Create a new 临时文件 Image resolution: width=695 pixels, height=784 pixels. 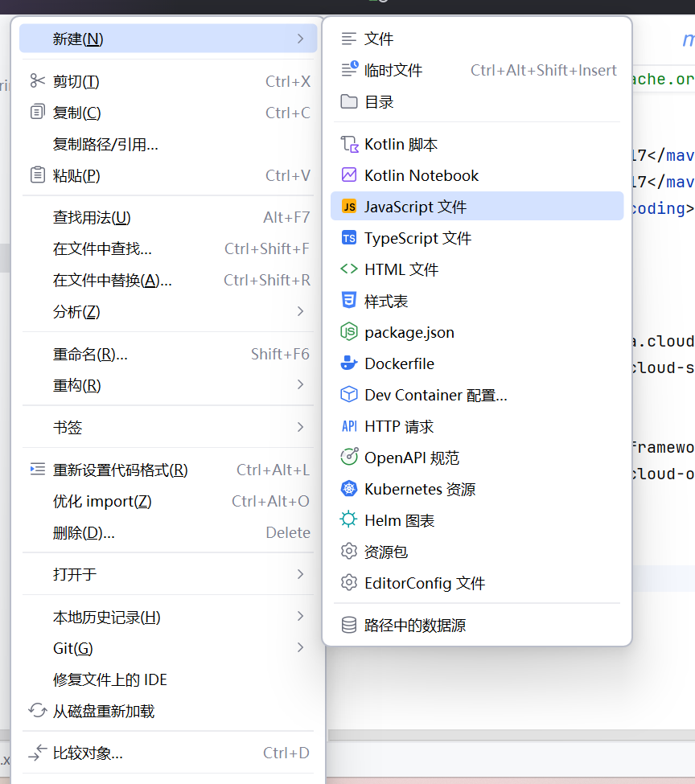477,70
